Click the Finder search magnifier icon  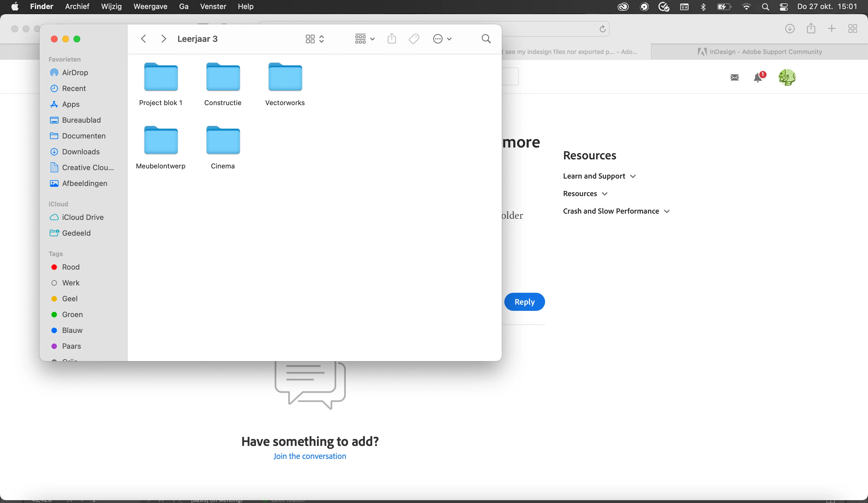[486, 39]
